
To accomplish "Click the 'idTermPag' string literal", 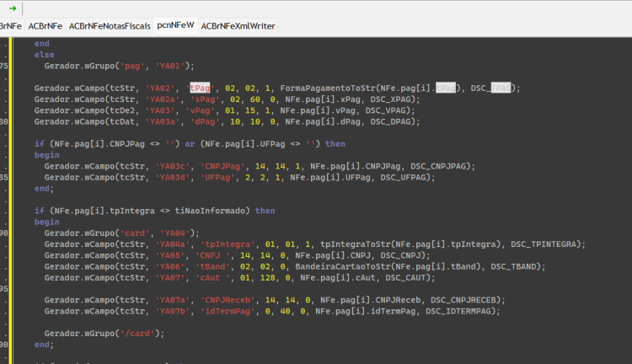I will pos(228,311).
